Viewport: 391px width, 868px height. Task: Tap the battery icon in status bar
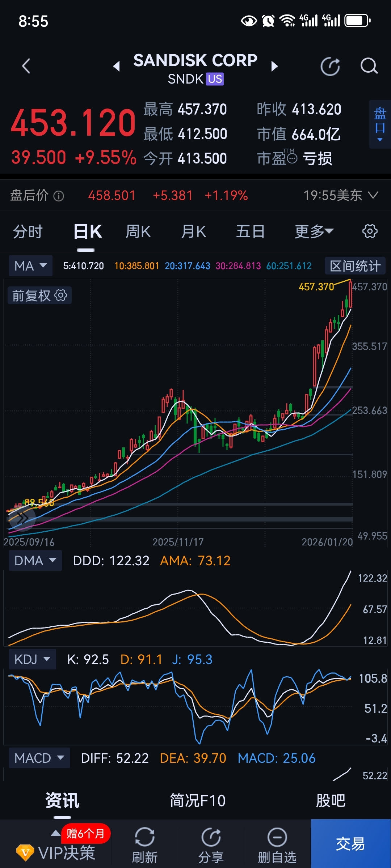(357, 21)
